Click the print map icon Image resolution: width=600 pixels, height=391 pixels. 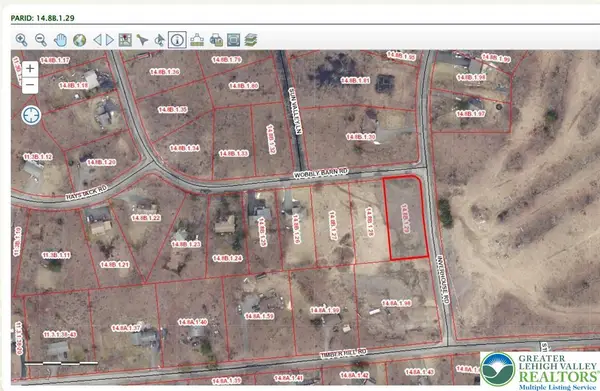(x=216, y=40)
